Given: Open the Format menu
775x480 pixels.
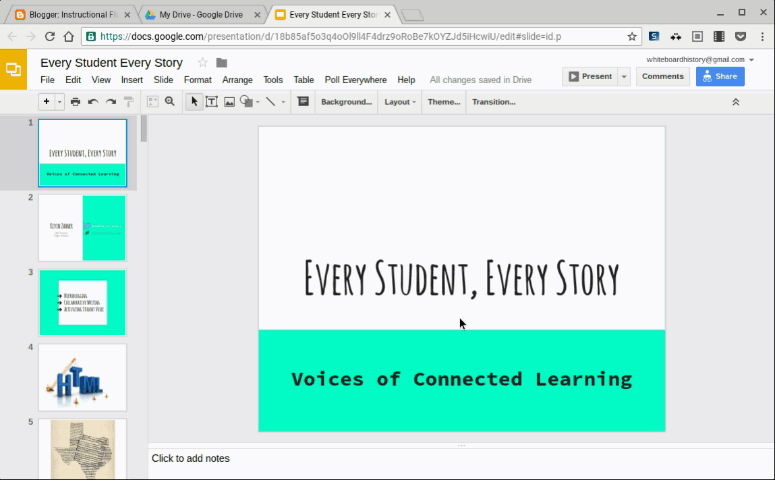Looking at the screenshot, I should point(198,80).
